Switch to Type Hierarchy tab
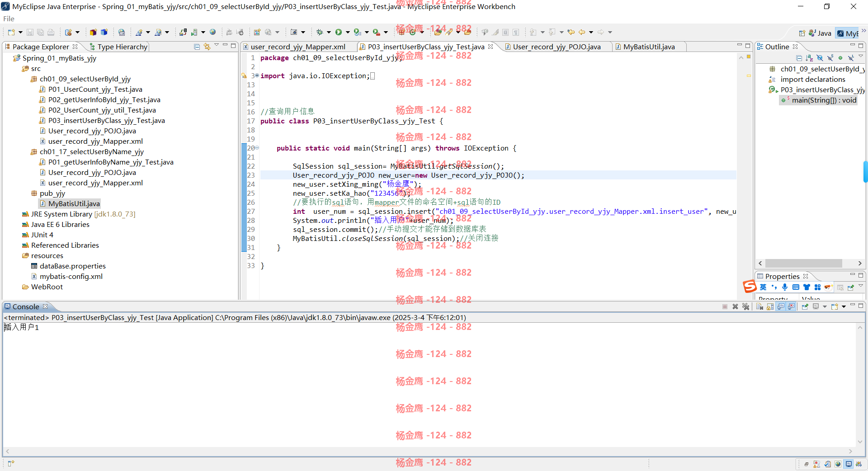 coord(118,47)
